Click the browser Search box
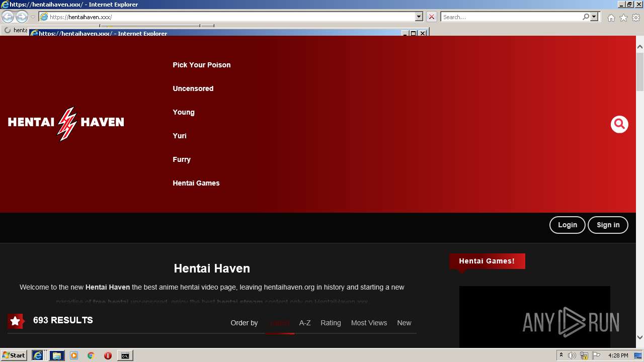 [511, 17]
